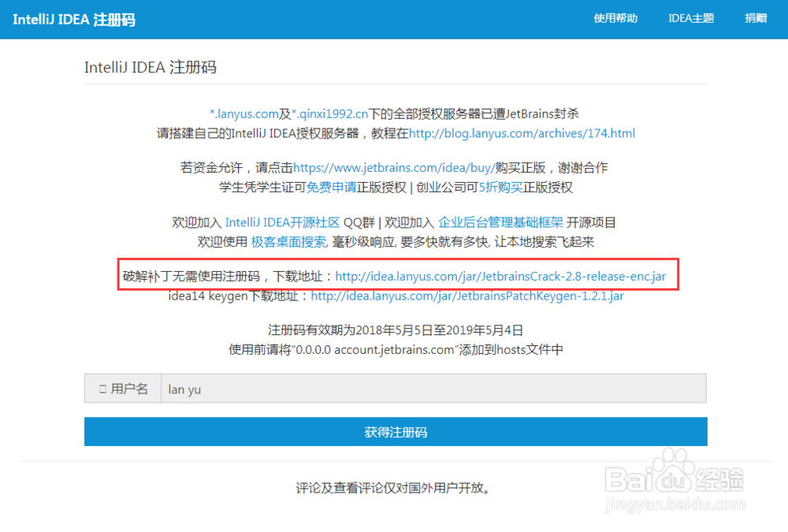Screen dimensions: 788x532
Task: Open blog.lanyus.com/archives/174.html tutorial link
Action: pos(522,133)
